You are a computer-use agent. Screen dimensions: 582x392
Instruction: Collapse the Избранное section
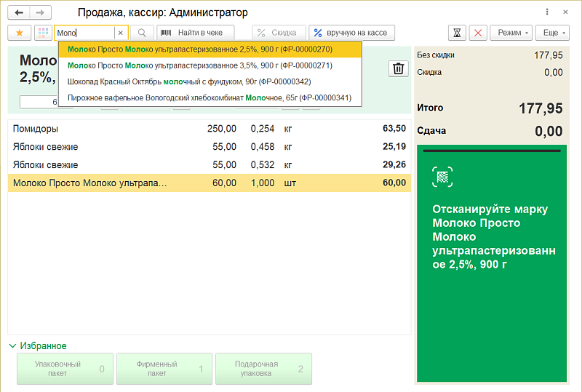(x=13, y=346)
